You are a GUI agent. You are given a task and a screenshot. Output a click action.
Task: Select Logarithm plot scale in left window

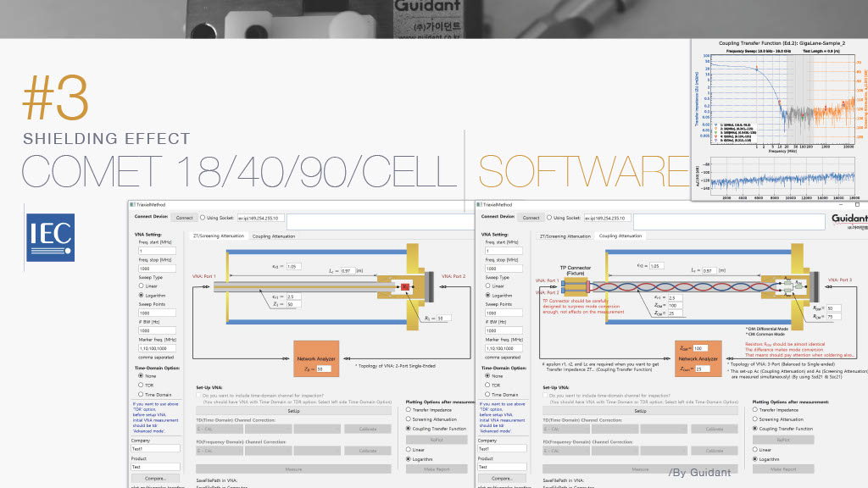(x=409, y=459)
